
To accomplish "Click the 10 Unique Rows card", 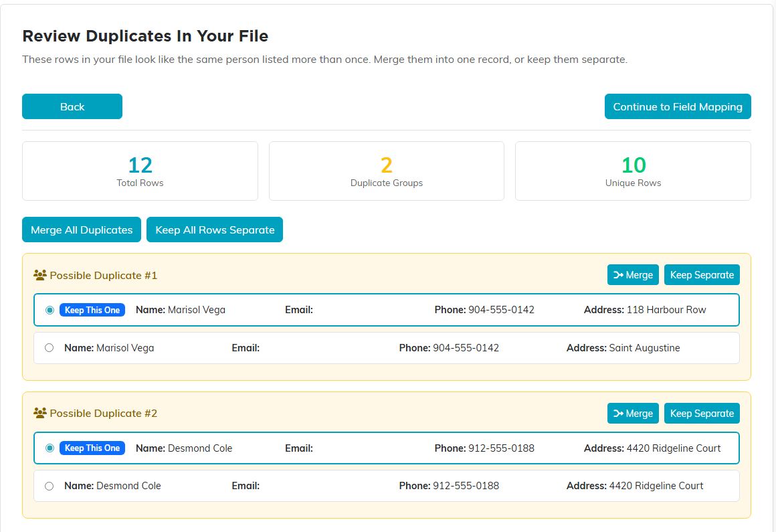I will click(633, 171).
